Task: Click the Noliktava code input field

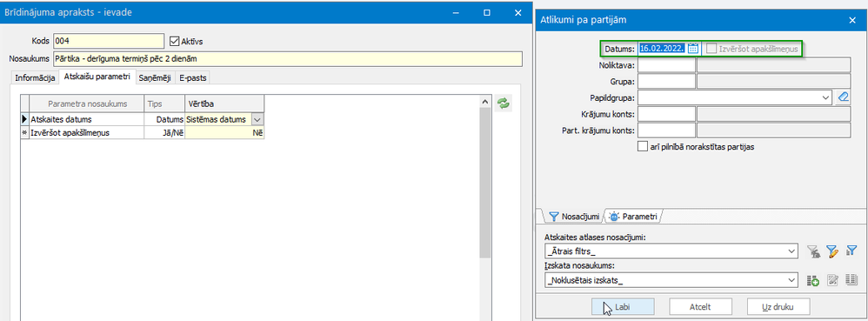Action: coord(666,65)
